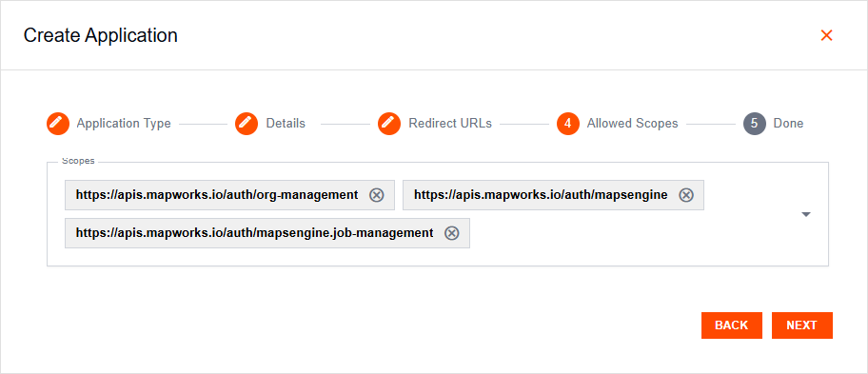Select the Details step label

click(x=286, y=124)
